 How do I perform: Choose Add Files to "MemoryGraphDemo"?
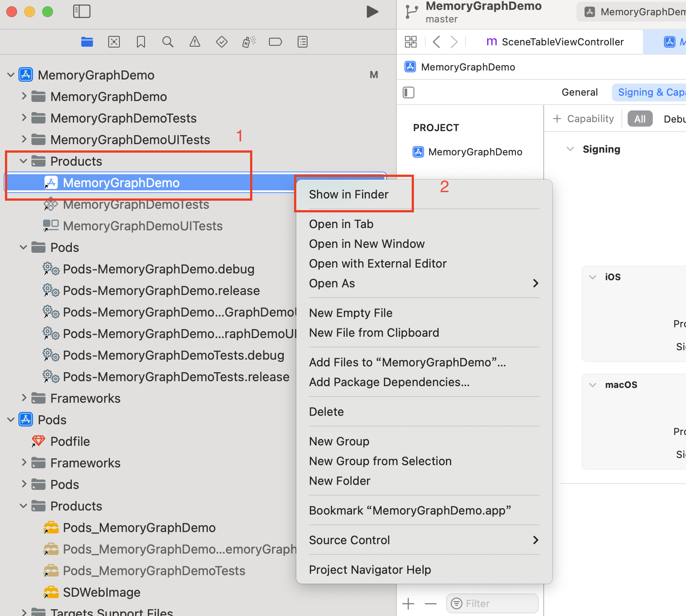[408, 362]
